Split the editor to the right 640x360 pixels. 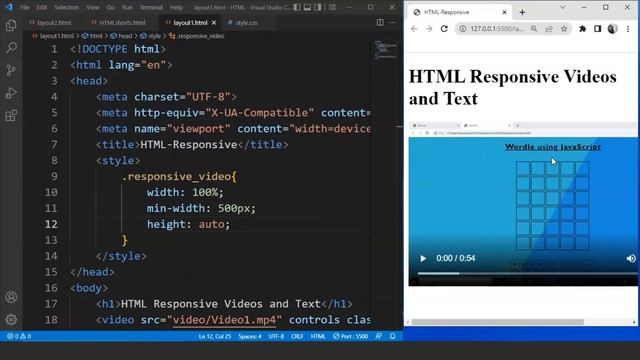380,22
